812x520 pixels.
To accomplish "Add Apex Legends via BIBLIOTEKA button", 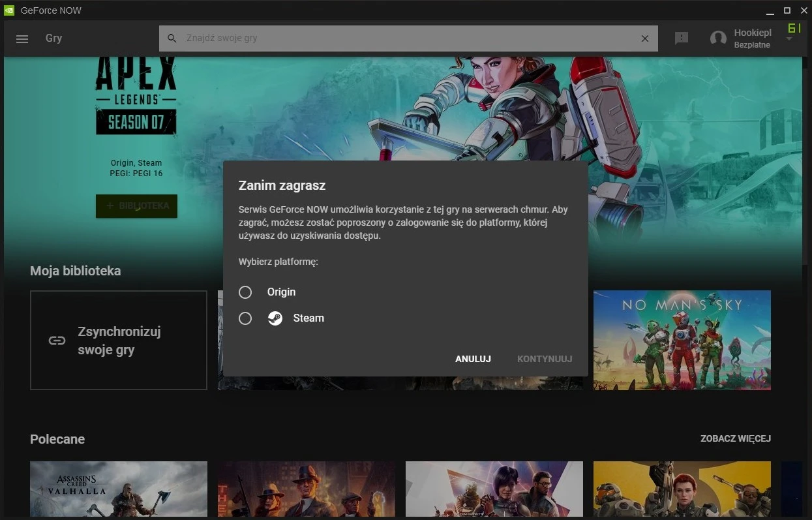I will tap(136, 206).
